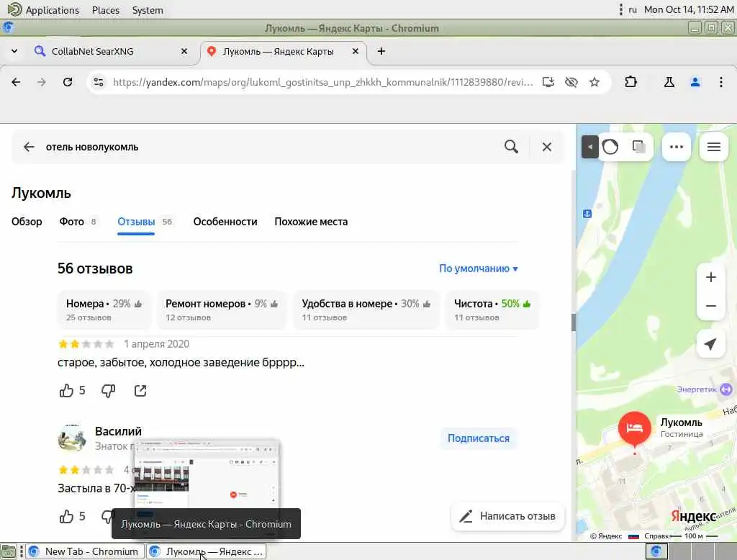
Task: Go back arrow in Yandex search box
Action: 29,147
